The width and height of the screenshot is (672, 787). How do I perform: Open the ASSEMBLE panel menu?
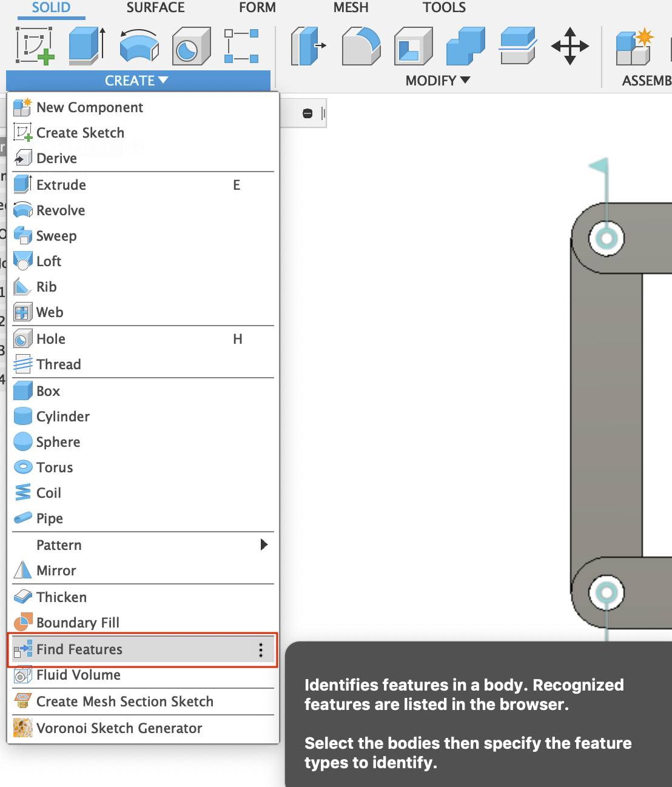[647, 81]
